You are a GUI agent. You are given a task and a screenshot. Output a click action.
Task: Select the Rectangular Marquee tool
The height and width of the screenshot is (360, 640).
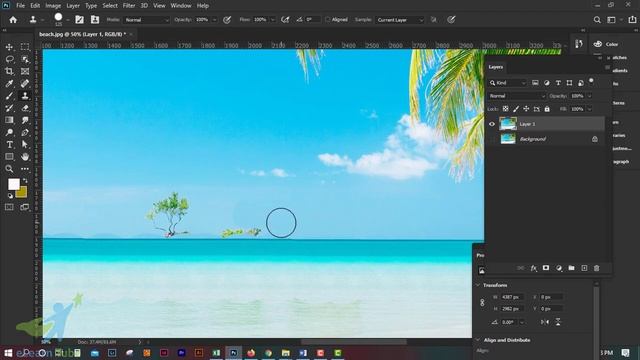(25, 47)
